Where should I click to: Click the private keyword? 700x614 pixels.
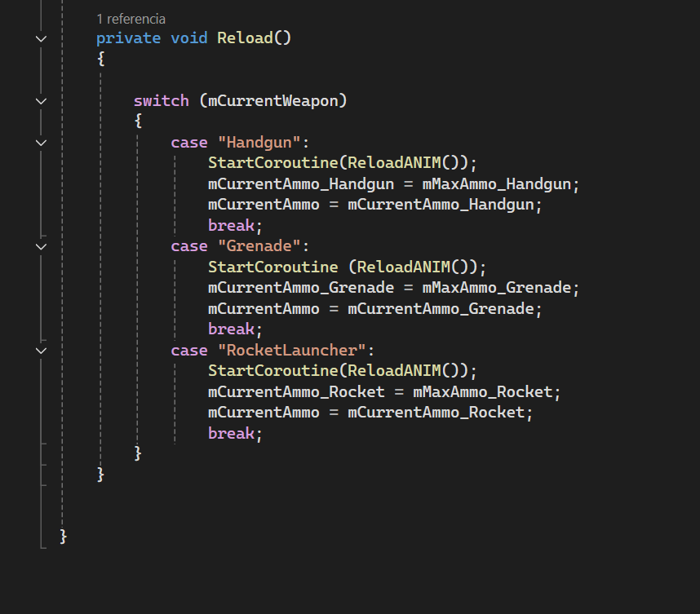[x=129, y=38]
